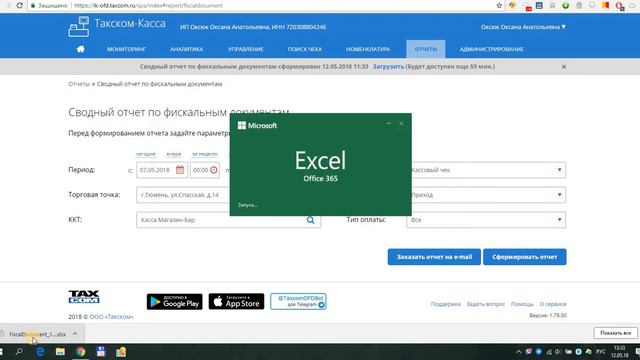
Task: Switch the РУС keyboard language indicator
Action: pos(600,351)
